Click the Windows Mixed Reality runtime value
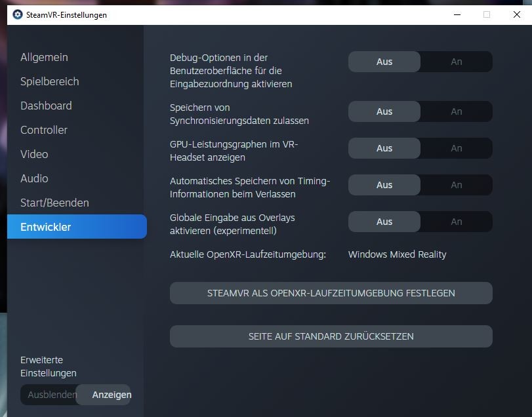 [x=398, y=254]
